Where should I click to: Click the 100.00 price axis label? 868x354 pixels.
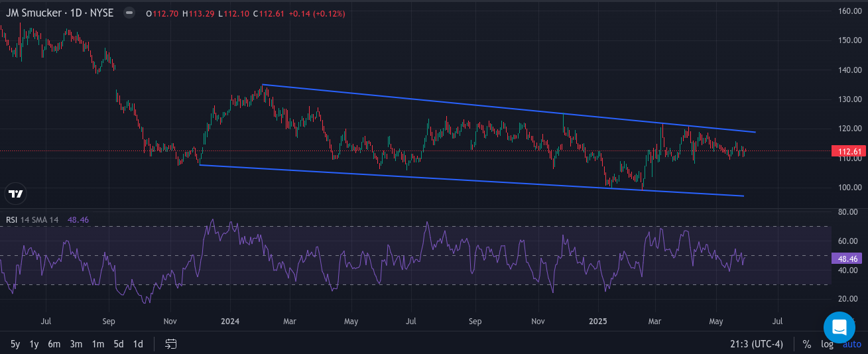850,187
